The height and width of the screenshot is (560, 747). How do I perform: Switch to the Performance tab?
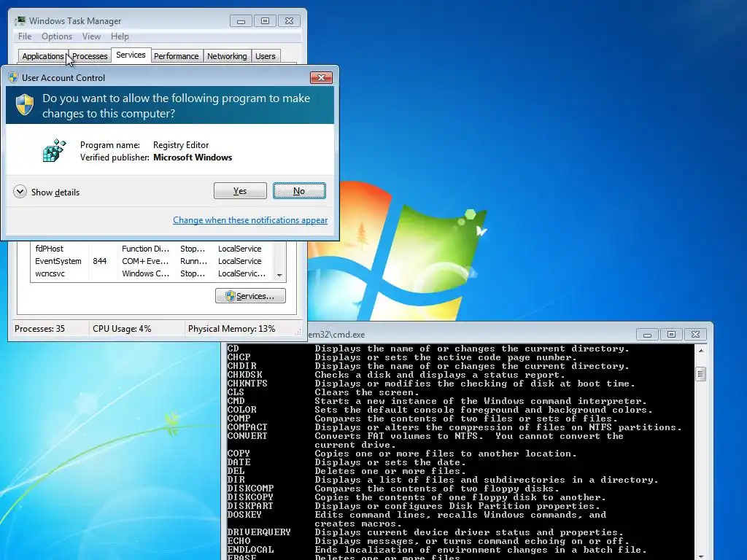point(177,56)
